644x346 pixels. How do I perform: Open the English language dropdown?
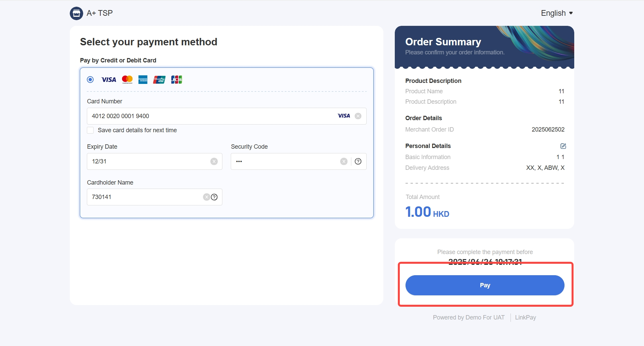556,13
